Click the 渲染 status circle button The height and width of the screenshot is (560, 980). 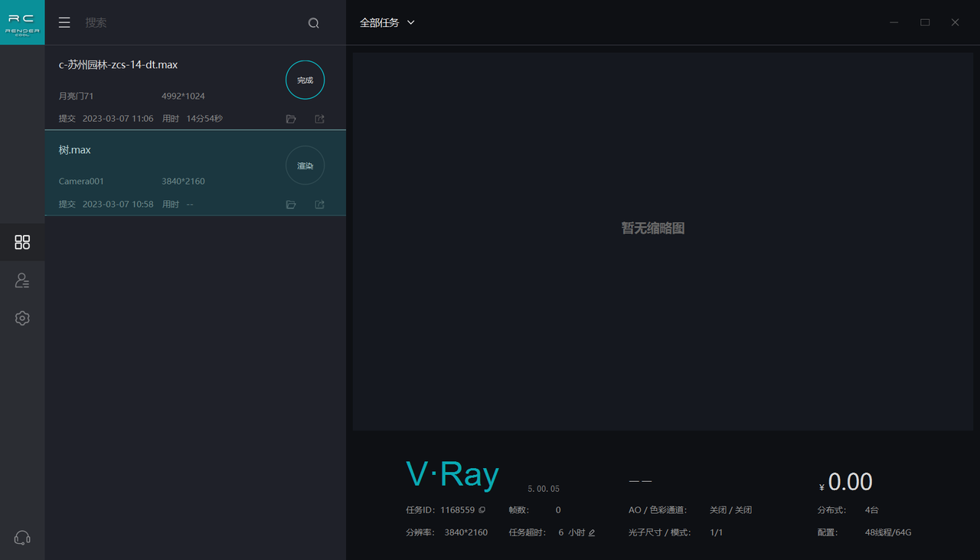click(305, 165)
